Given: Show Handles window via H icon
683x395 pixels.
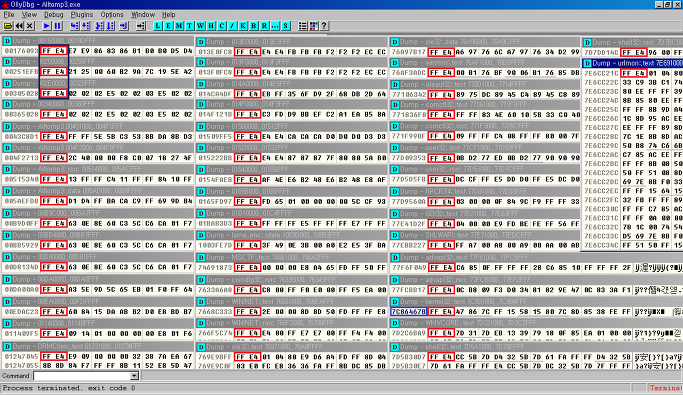Looking at the screenshot, I should coord(211,26).
